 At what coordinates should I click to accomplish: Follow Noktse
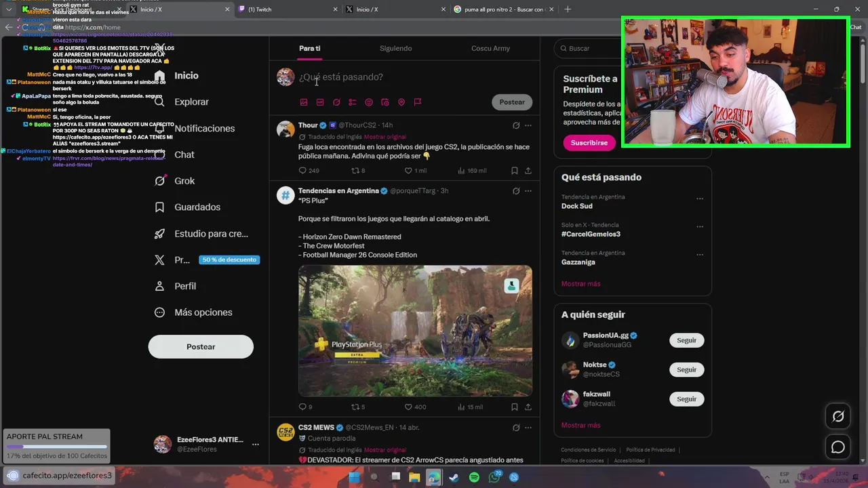click(x=686, y=369)
